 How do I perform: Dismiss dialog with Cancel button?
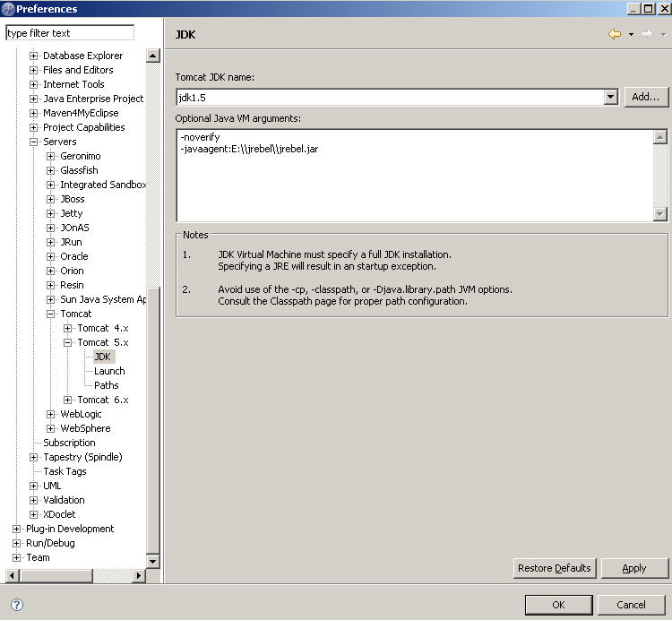click(631, 605)
